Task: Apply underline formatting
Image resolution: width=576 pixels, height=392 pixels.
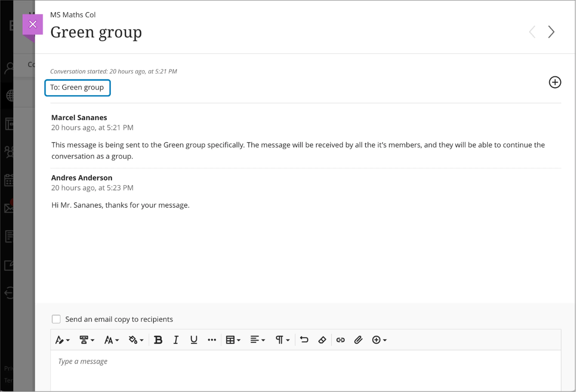Action: (x=194, y=340)
